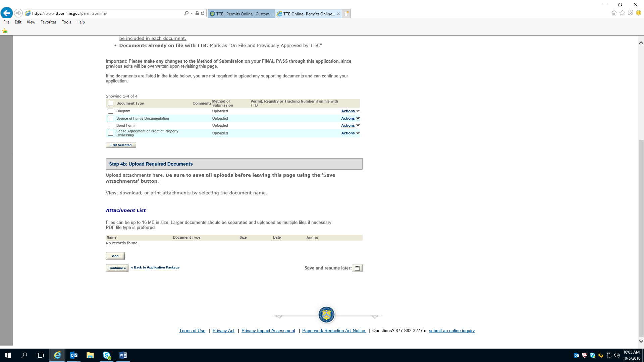Screen dimensions: 644x362
Task: Tick the Source of Funds Documentation checkbox
Action: 110,119
